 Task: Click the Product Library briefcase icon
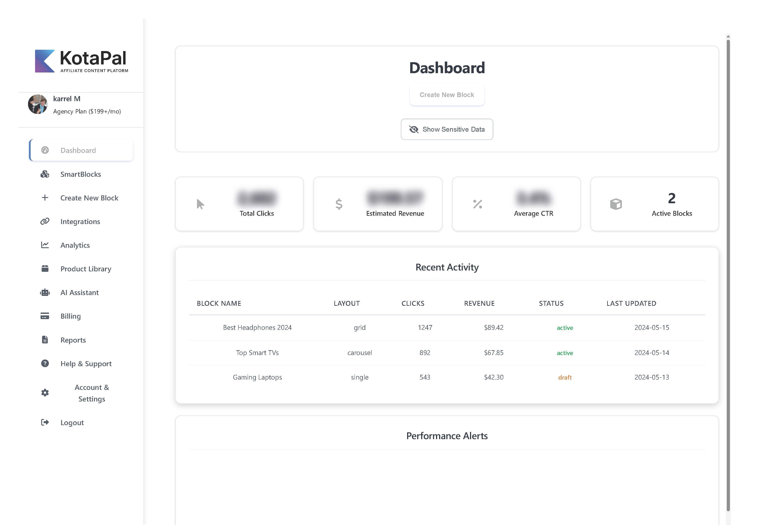pos(45,269)
